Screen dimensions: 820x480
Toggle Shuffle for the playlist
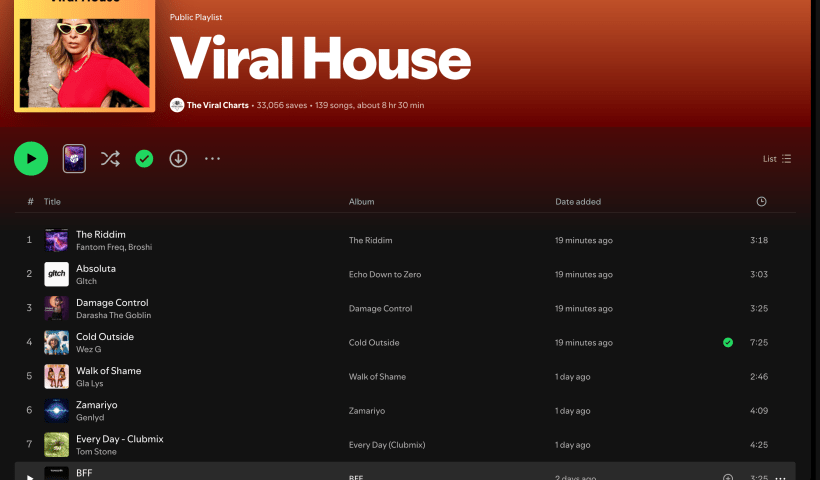tap(110, 158)
